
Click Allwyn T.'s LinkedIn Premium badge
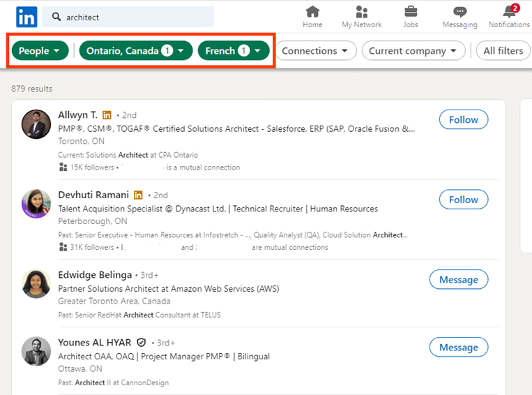click(x=107, y=115)
